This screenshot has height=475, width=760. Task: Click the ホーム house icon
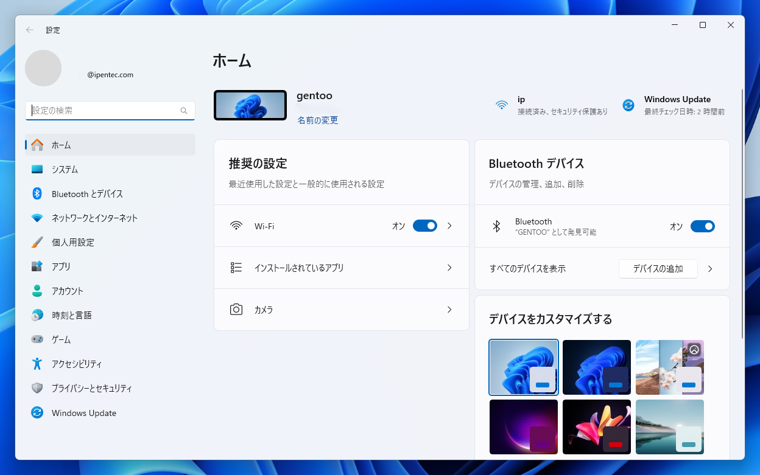point(37,145)
